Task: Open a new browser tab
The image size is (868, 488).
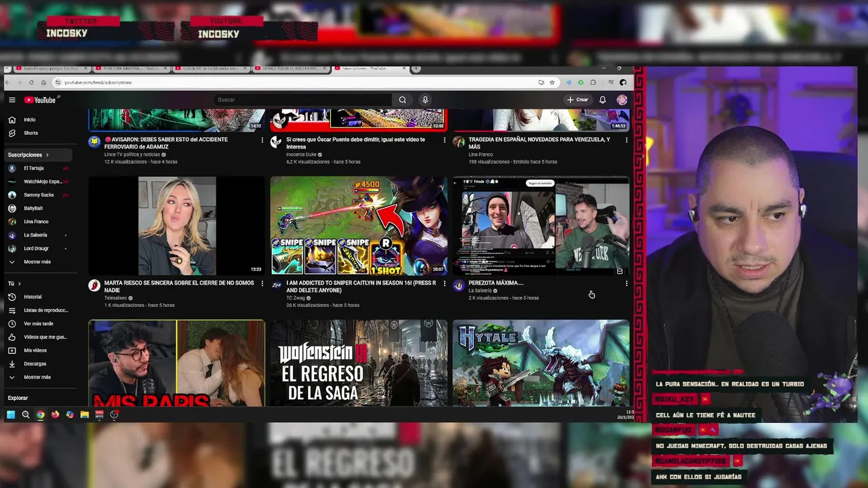Action: [416, 68]
